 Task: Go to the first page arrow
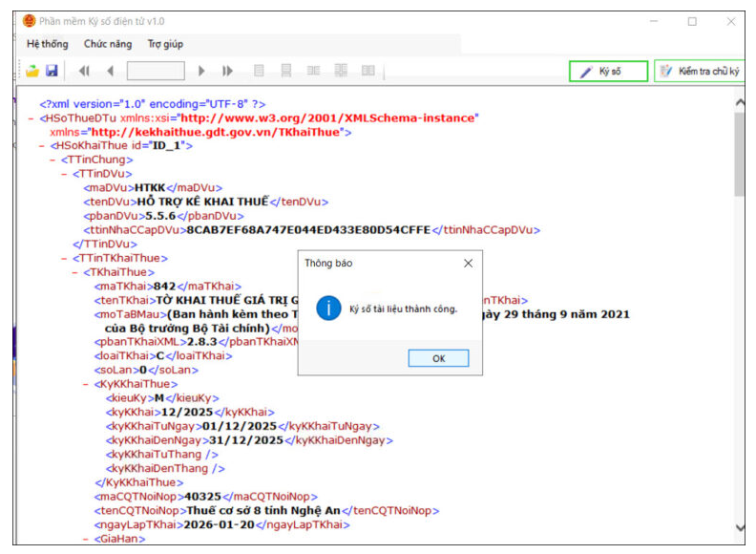pyautogui.click(x=84, y=71)
